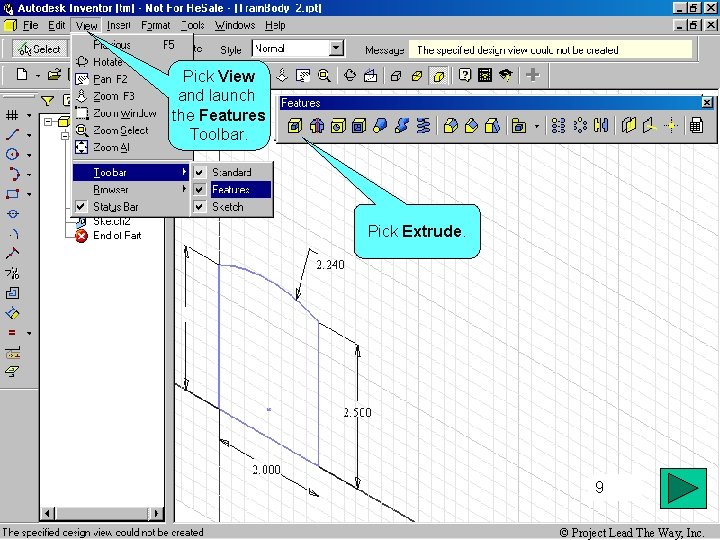Open the Edit menu
The width and height of the screenshot is (720, 540).
[57, 25]
